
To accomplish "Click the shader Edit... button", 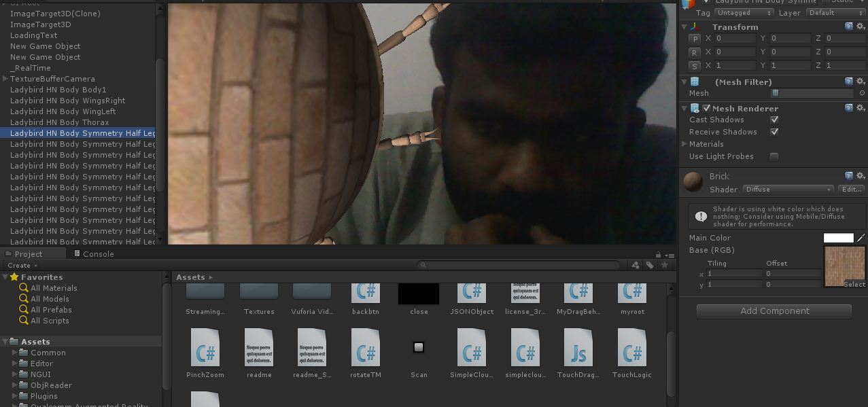I will point(851,190).
